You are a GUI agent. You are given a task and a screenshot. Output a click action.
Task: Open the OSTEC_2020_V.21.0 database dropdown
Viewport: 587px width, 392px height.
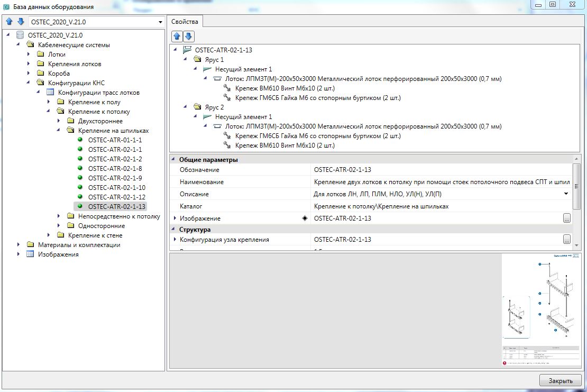tap(160, 22)
